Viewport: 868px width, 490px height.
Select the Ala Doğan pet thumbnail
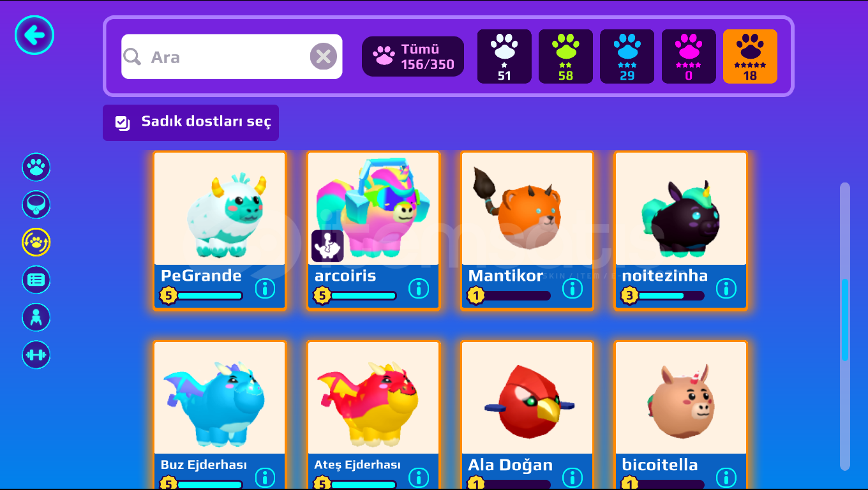pyautogui.click(x=527, y=397)
